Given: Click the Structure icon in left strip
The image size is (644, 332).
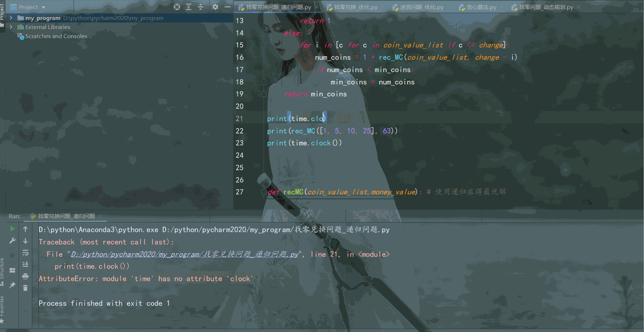Looking at the screenshot, I should [2, 283].
